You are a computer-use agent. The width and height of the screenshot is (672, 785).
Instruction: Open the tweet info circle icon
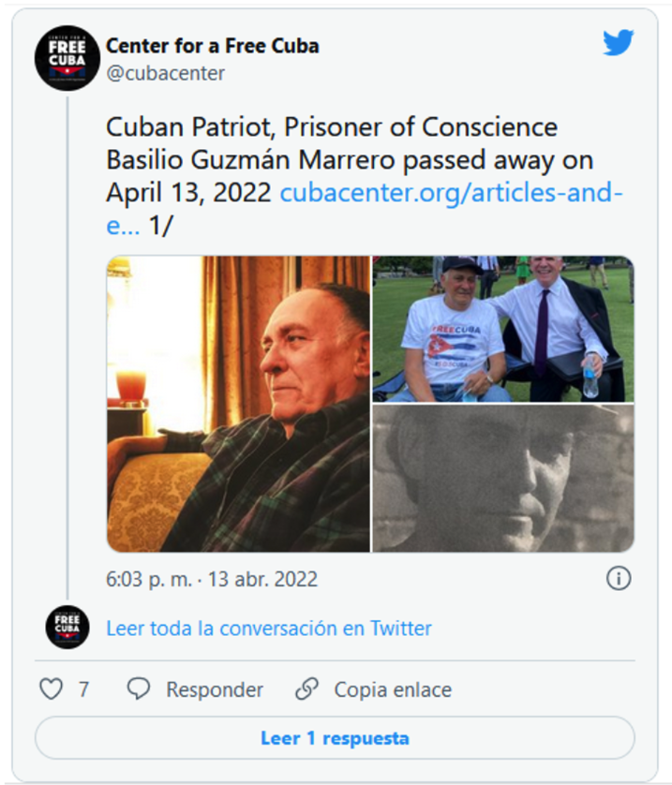(618, 579)
